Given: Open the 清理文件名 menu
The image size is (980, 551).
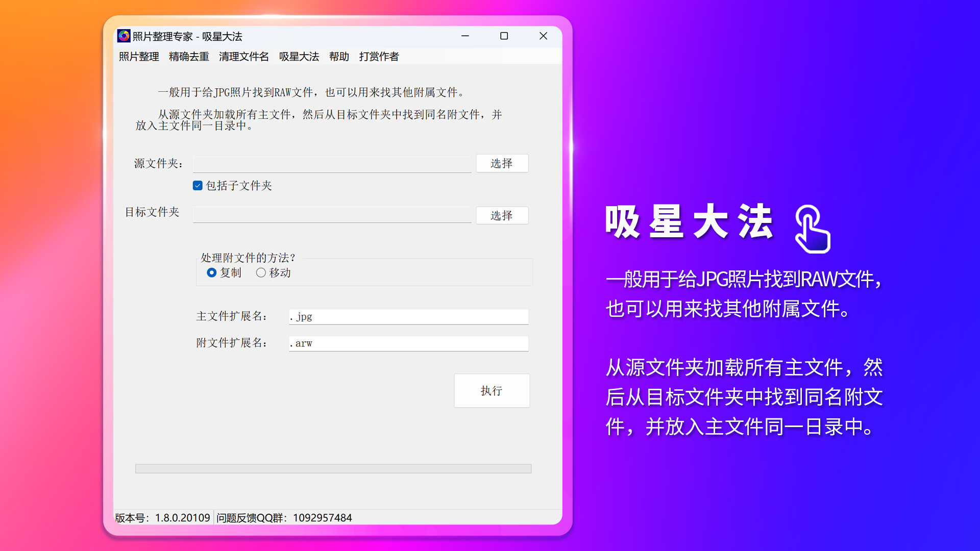Looking at the screenshot, I should tap(243, 57).
